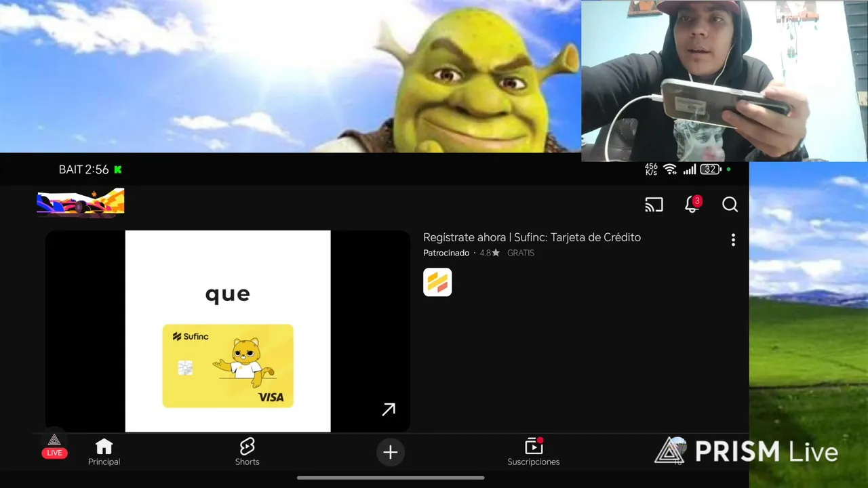Click the Sufinc app logo icon
Image resolution: width=868 pixels, height=488 pixels.
point(437,282)
